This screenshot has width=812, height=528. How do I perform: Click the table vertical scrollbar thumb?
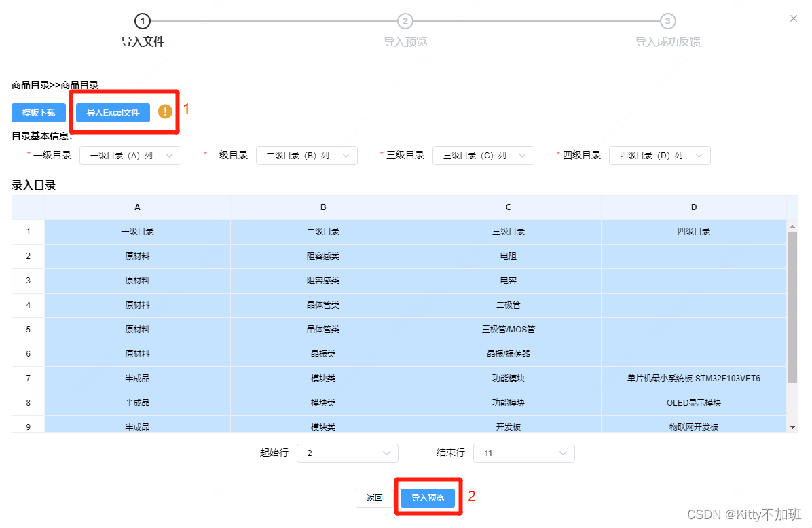tap(792, 306)
